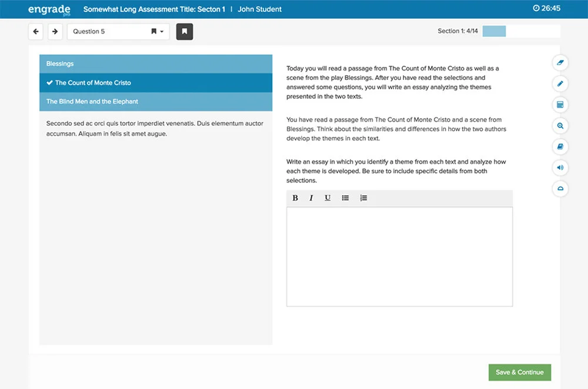Click the assessment title in the header
This screenshot has height=389, width=588.
click(154, 9)
